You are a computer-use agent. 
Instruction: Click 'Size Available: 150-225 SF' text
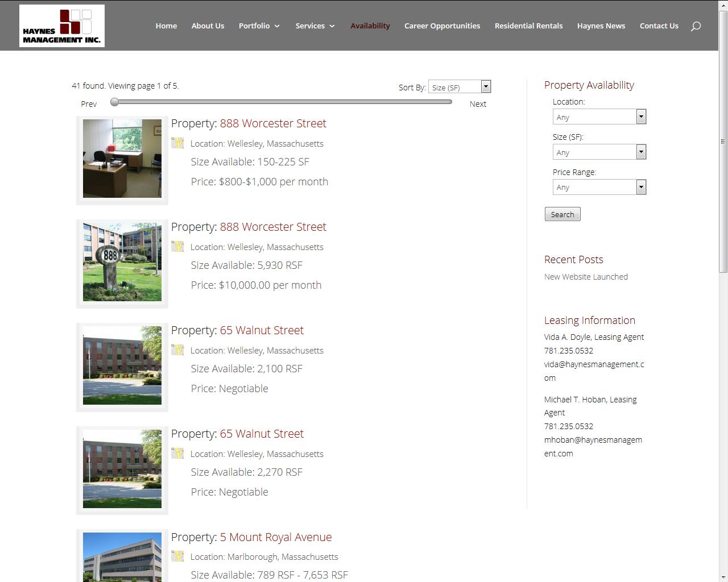(x=250, y=161)
